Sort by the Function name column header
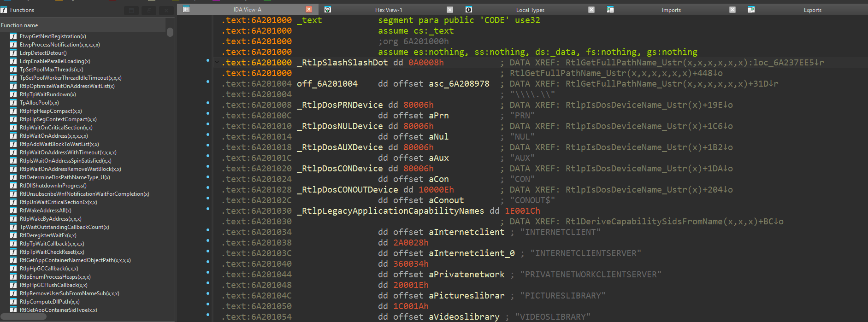The height and width of the screenshot is (322, 868). 83,25
